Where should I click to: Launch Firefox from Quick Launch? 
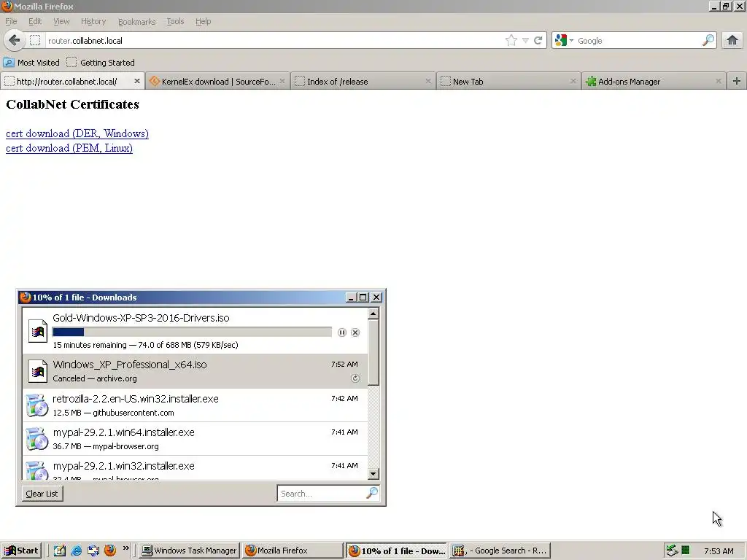tap(110, 551)
